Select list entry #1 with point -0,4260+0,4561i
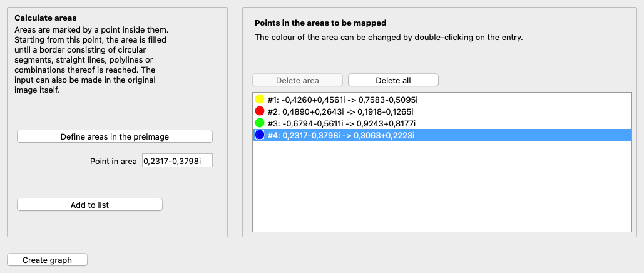 [342, 100]
